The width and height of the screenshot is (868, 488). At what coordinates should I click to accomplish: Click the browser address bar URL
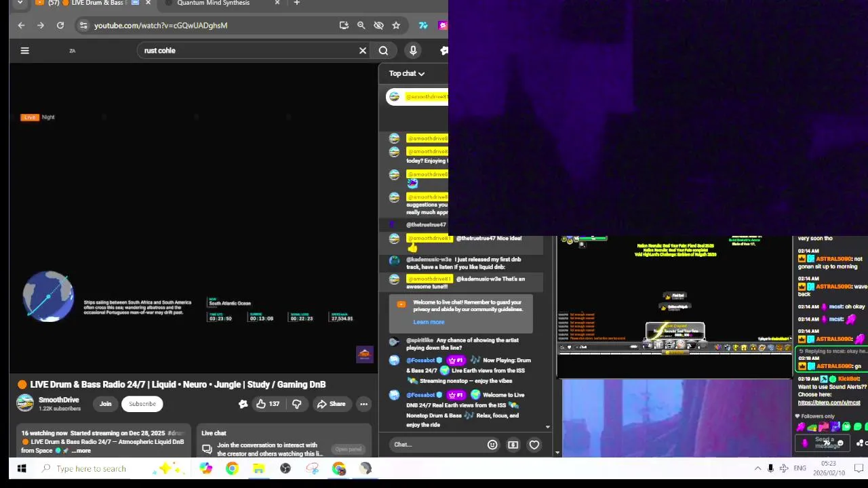[x=161, y=25]
